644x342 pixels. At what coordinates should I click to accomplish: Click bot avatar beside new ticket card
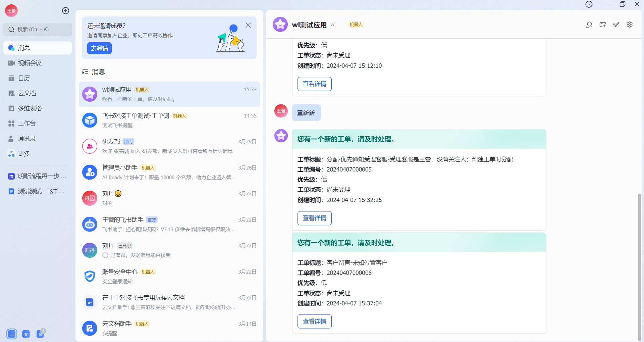(x=281, y=136)
